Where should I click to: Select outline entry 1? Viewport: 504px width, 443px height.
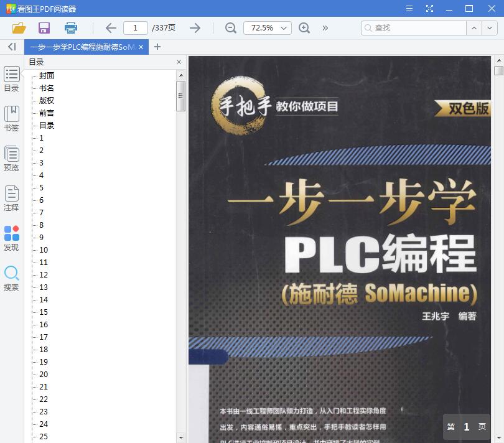pyautogui.click(x=41, y=138)
